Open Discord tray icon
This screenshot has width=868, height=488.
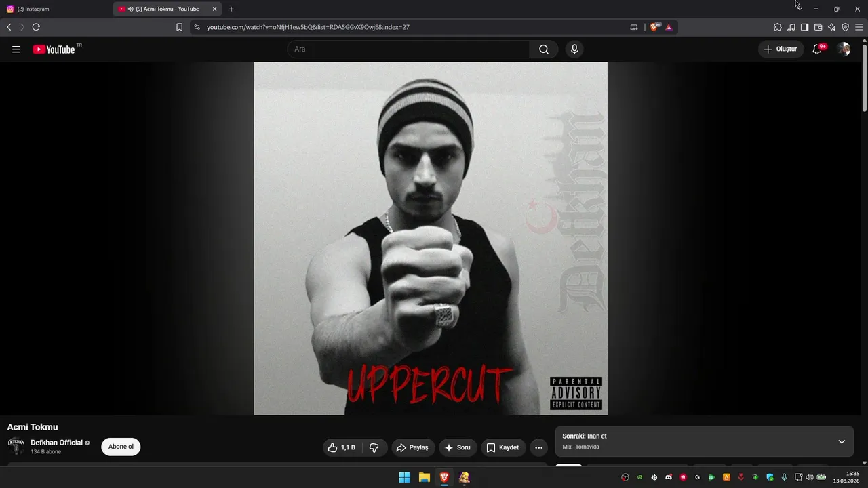click(669, 477)
